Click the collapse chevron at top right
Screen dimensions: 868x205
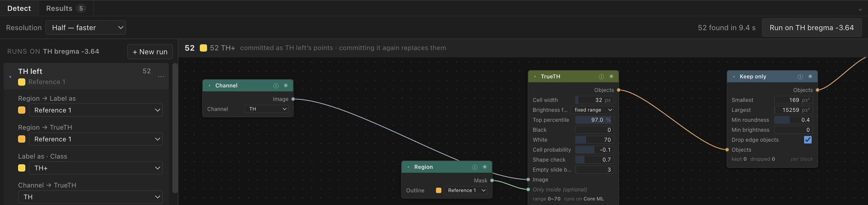[x=860, y=10]
